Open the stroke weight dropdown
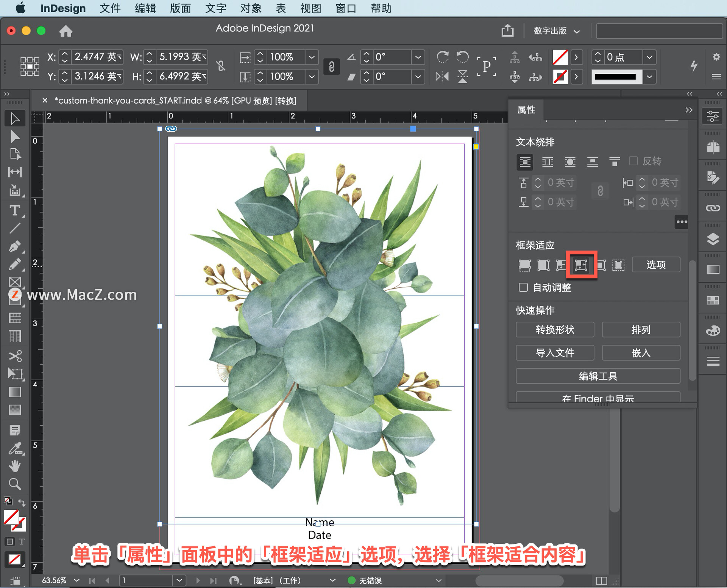Viewport: 727px width, 588px height. pyautogui.click(x=649, y=57)
